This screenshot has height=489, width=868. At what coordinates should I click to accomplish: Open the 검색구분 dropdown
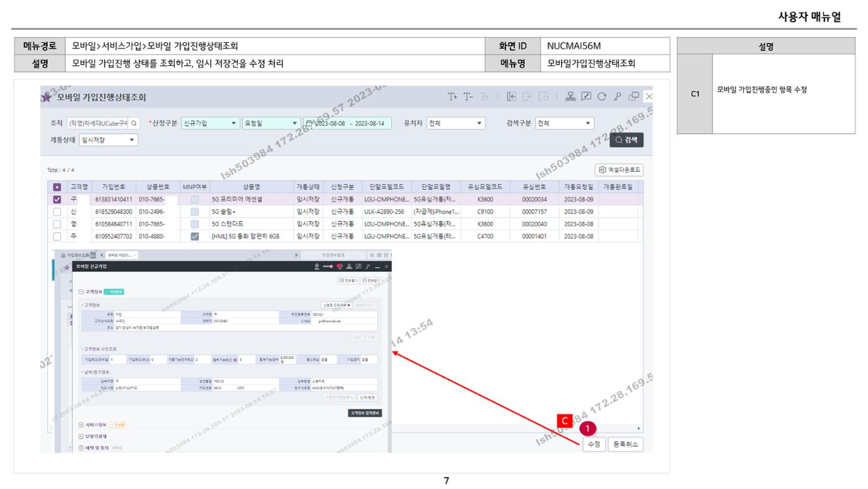pyautogui.click(x=565, y=123)
